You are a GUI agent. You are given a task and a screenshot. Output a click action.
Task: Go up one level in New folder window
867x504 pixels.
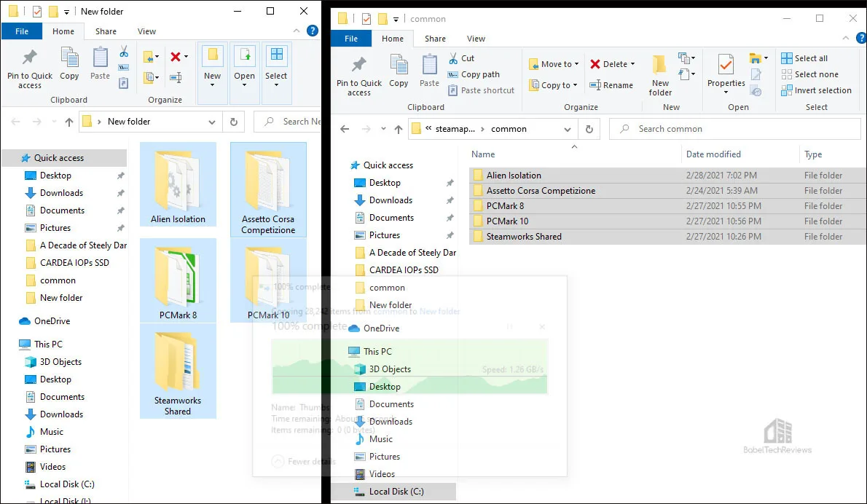pos(69,122)
